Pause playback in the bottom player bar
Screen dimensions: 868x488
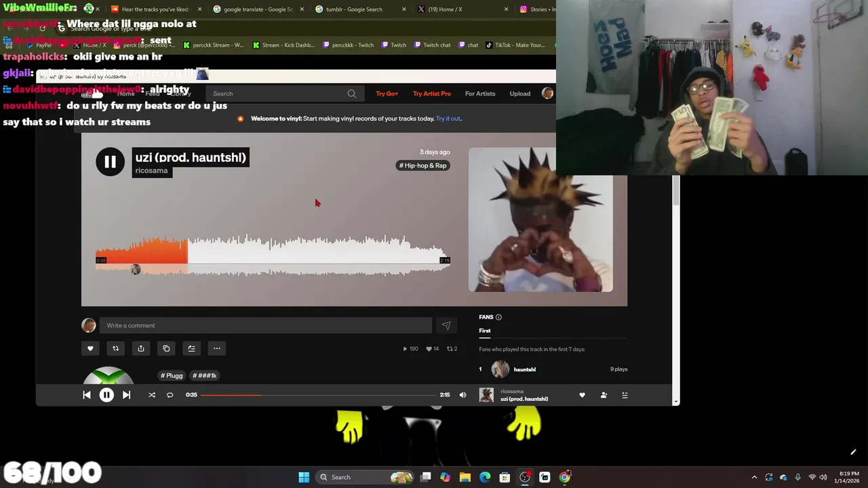106,395
